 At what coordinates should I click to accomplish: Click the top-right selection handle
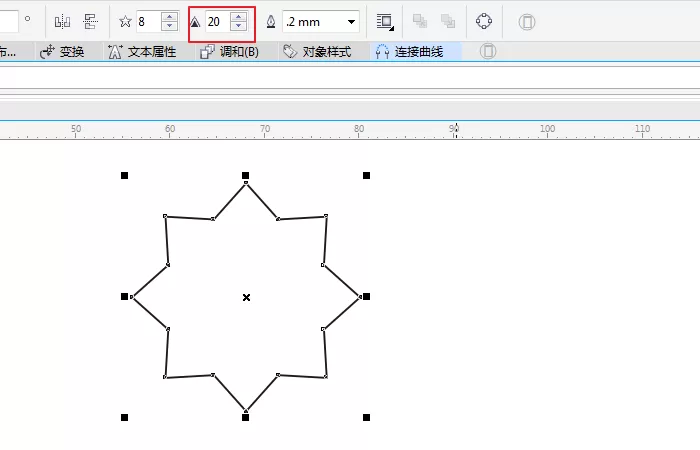[x=367, y=175]
